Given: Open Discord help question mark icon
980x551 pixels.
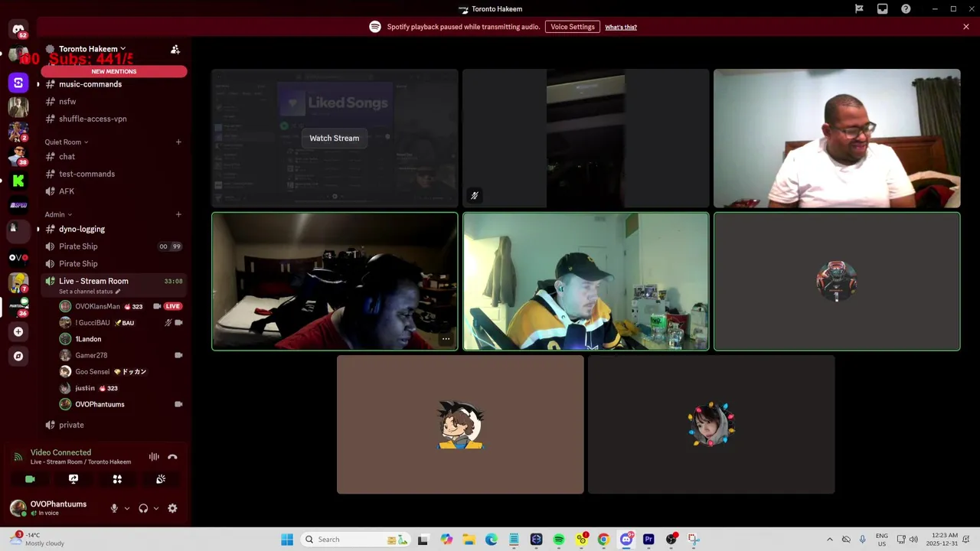Looking at the screenshot, I should [x=906, y=9].
